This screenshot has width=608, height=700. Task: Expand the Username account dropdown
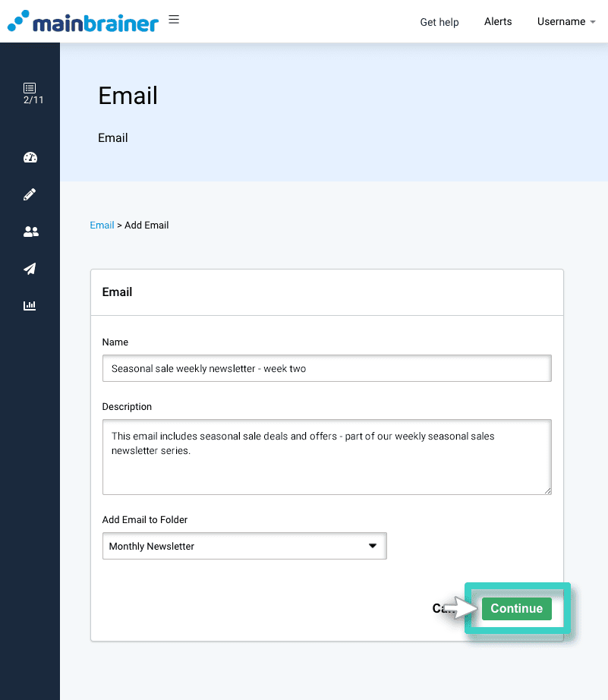(565, 22)
